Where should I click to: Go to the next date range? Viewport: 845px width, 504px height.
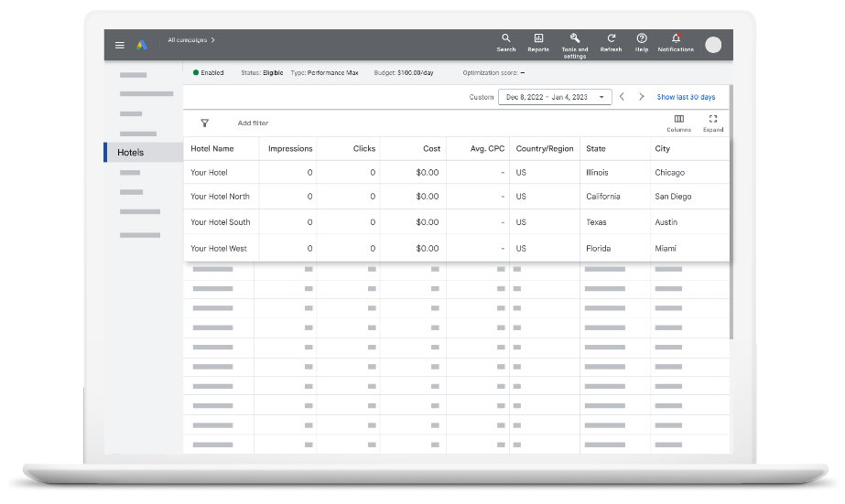coord(641,97)
